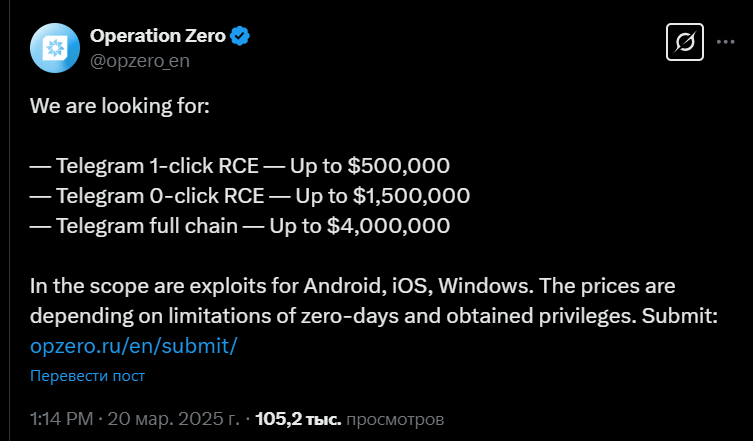The width and height of the screenshot is (753, 441).
Task: Click the date 20 мар. 2025 г.
Action: click(178, 417)
